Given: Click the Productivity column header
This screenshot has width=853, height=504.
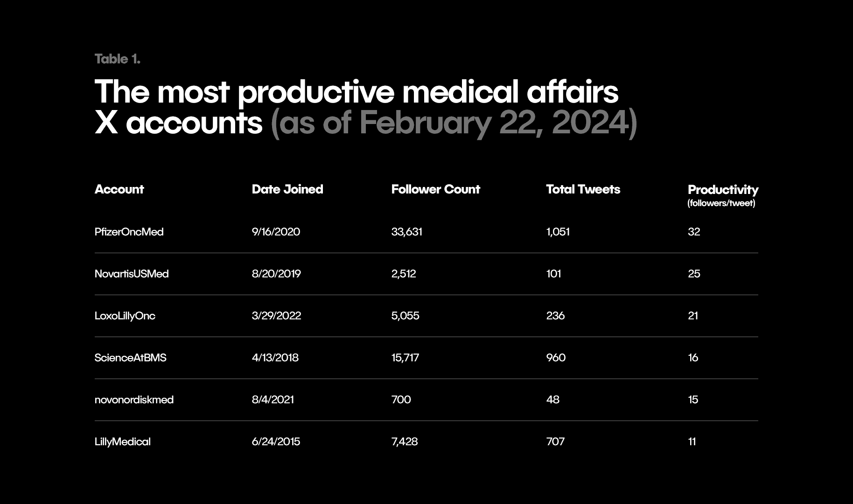Looking at the screenshot, I should (723, 190).
